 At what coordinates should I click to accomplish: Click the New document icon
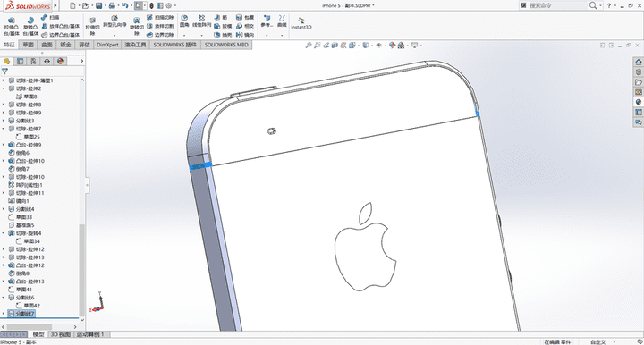pos(72,5)
